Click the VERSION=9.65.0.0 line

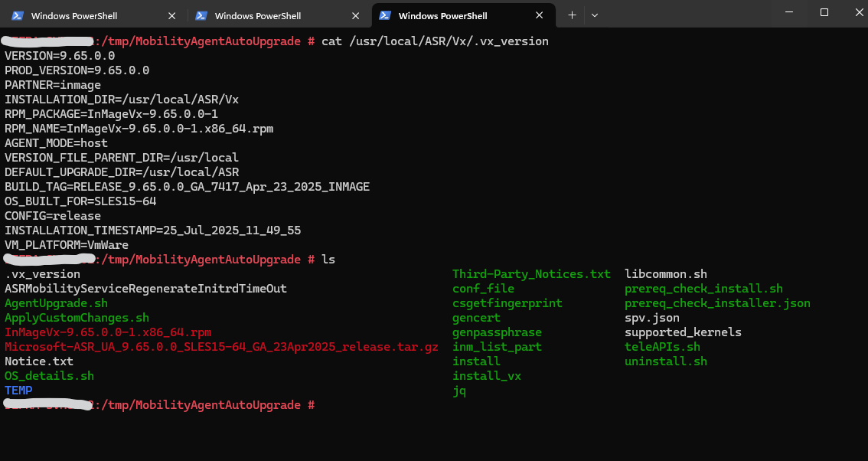(60, 56)
